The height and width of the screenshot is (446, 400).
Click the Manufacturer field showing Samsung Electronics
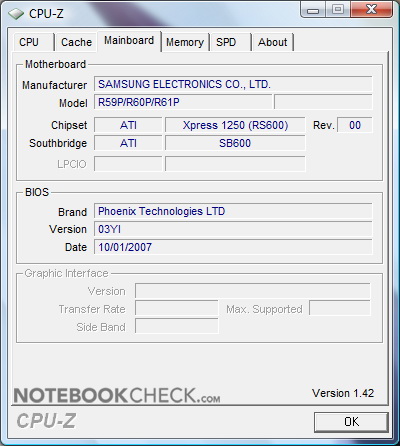[233, 84]
